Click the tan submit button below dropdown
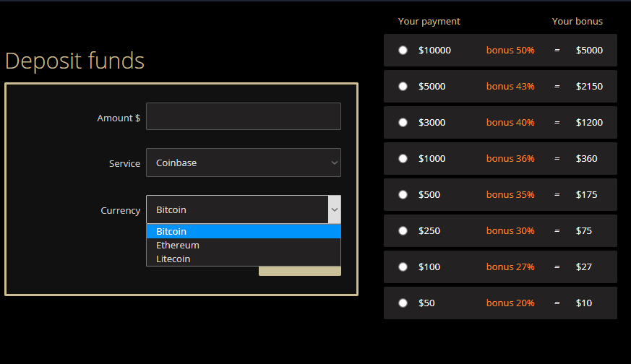 pos(300,271)
